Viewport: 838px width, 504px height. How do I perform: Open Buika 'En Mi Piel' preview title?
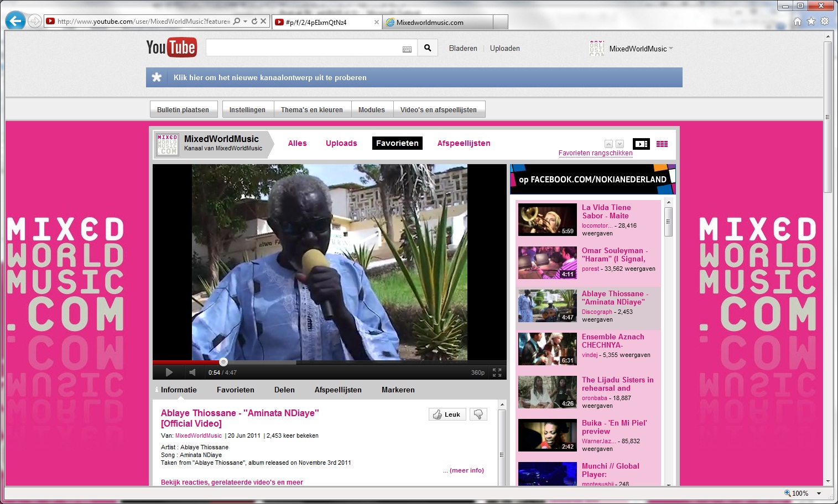[615, 427]
